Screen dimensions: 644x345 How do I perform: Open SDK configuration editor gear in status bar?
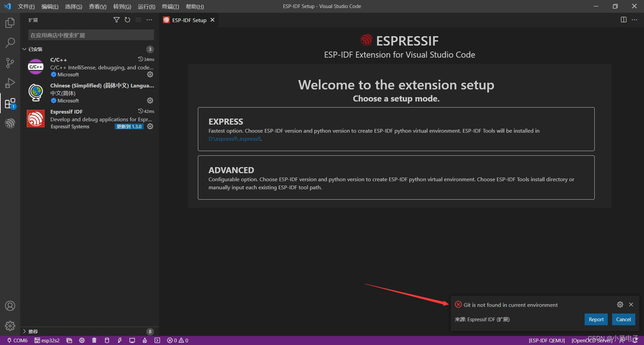point(82,340)
